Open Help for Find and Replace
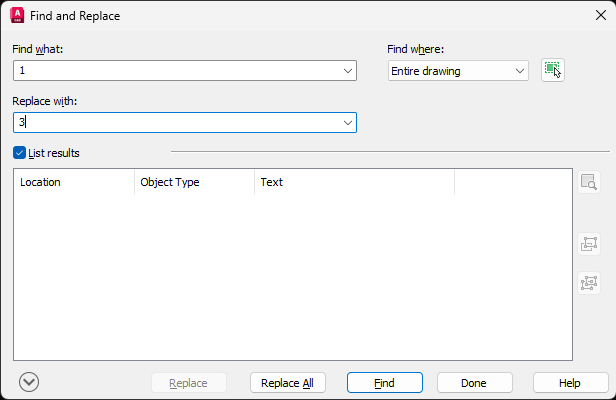 pyautogui.click(x=570, y=383)
